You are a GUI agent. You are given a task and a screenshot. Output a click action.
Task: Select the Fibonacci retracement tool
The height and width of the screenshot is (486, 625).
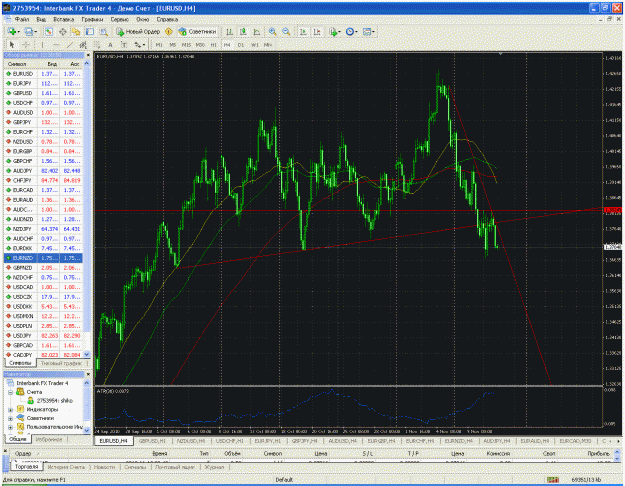(x=96, y=45)
